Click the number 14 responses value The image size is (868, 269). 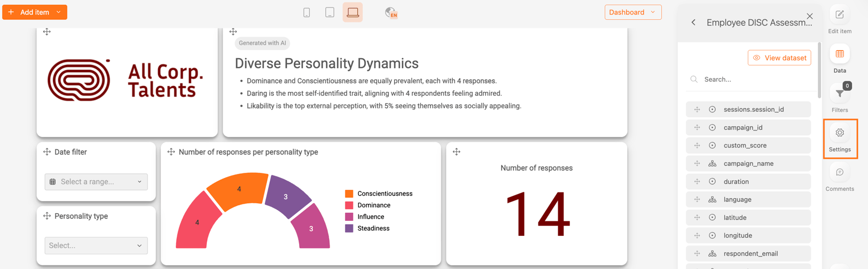(537, 214)
